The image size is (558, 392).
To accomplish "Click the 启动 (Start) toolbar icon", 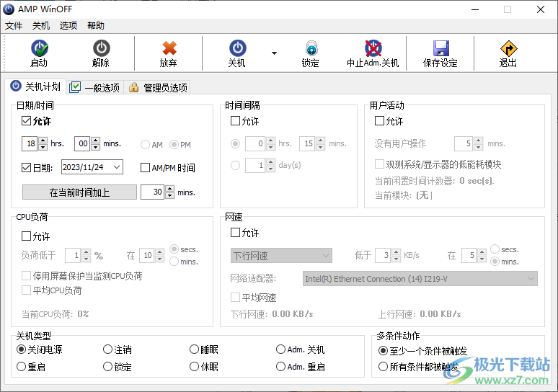I will pyautogui.click(x=40, y=48).
